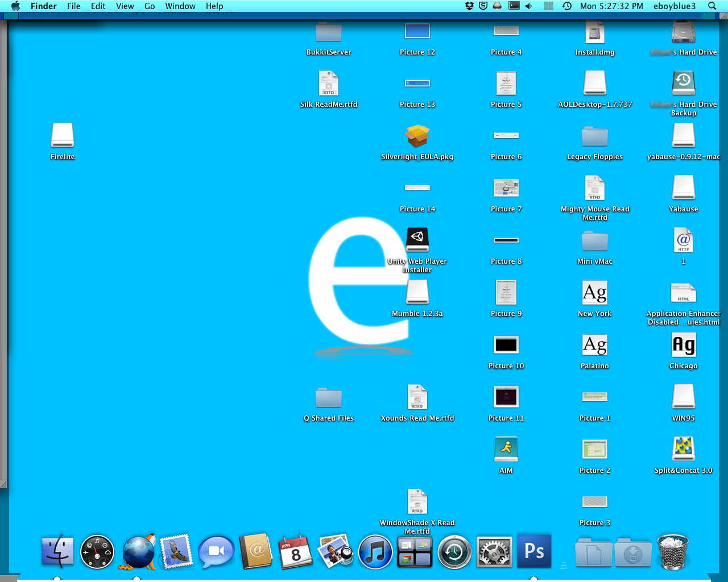This screenshot has height=582, width=728.
Task: Open the Apple menu
Action: (x=15, y=6)
